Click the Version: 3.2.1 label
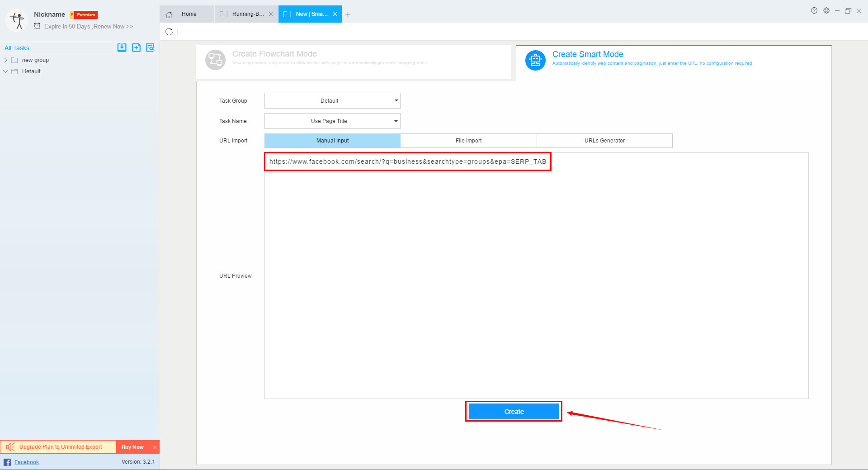Viewport: 868px width, 470px height. (x=138, y=462)
